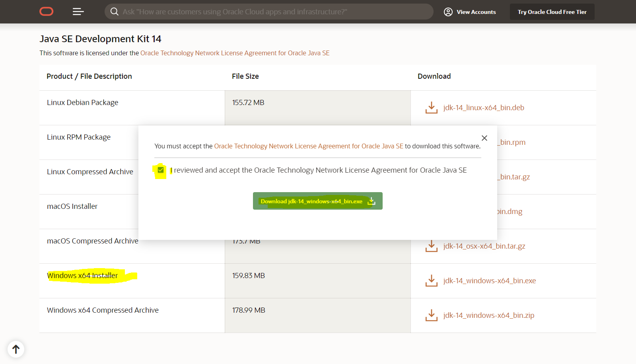
Task: Click jdk-14_windows-x64_bin.exe table link
Action: coord(490,280)
